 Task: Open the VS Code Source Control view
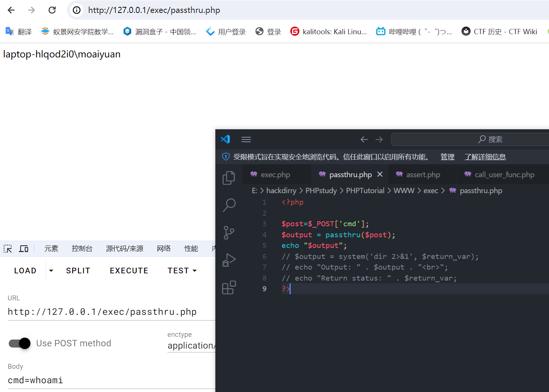[229, 233]
